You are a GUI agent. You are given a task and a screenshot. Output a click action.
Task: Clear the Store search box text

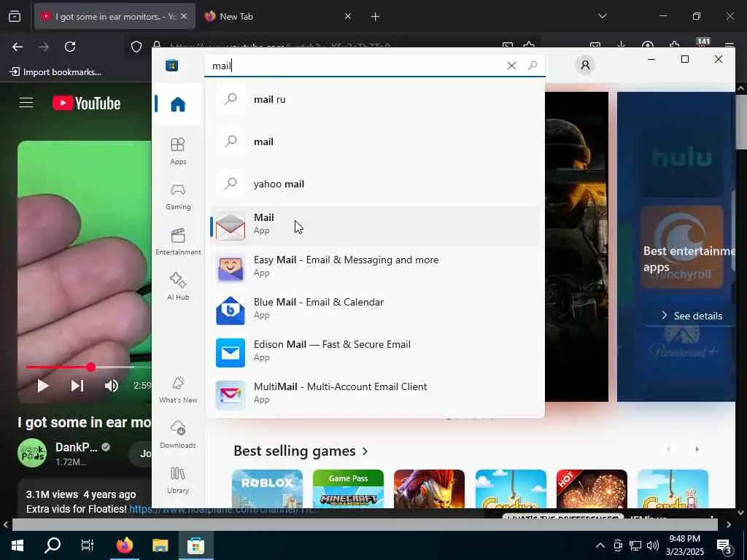(511, 66)
